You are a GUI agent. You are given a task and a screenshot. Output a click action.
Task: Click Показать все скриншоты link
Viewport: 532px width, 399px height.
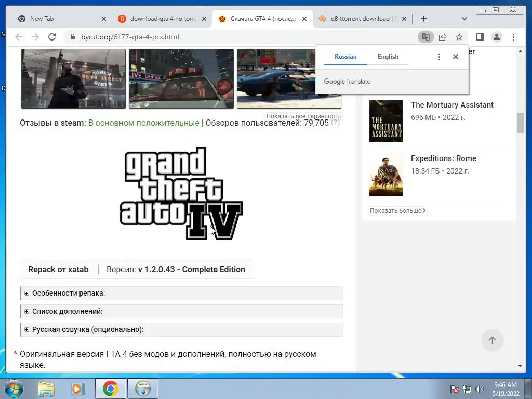click(x=303, y=116)
